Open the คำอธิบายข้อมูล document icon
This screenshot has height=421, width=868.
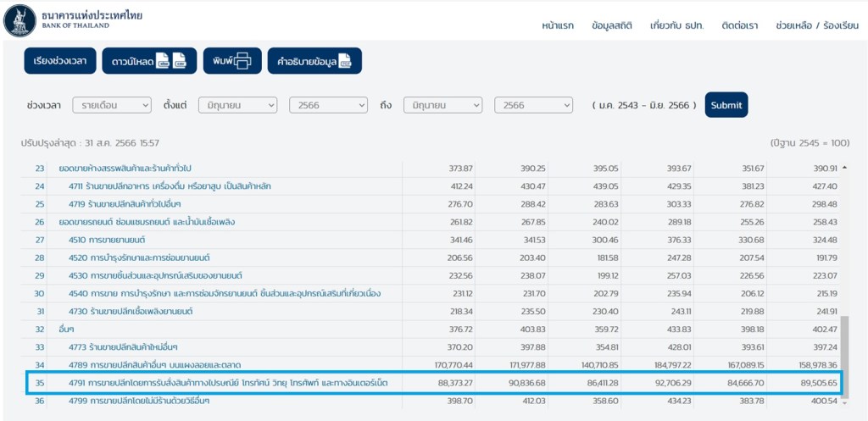click(345, 61)
